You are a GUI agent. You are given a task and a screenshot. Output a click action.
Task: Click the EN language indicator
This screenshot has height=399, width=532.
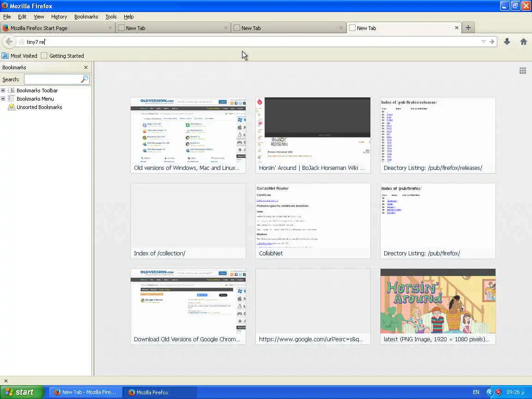[476, 392]
